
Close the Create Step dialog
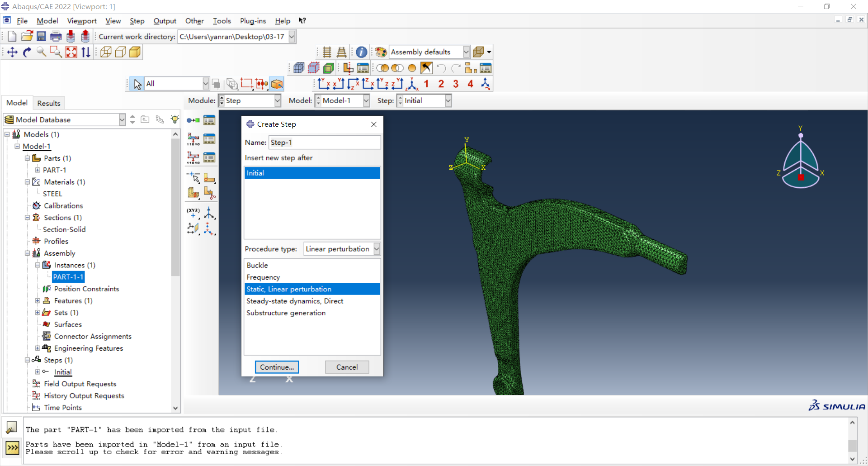point(373,124)
